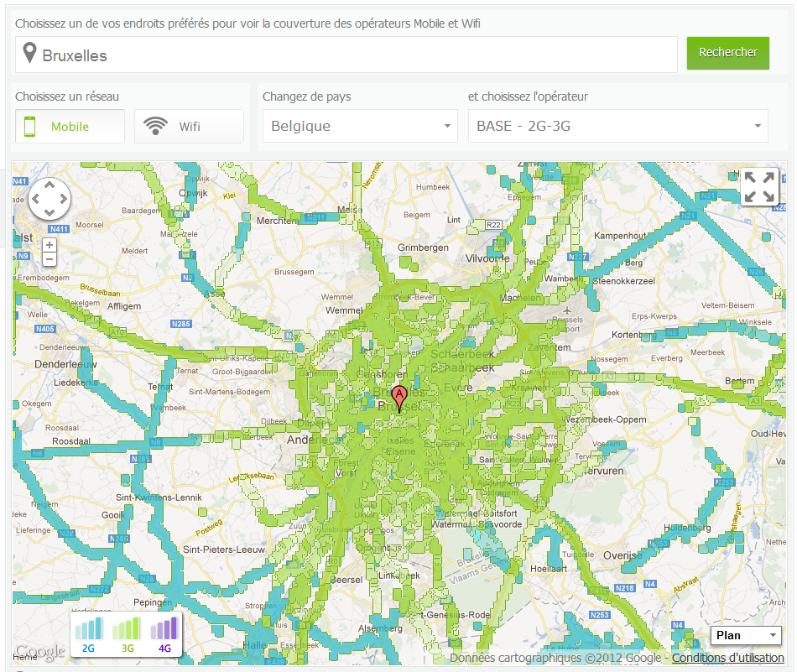Click the R22 road shield near Vilvoorde

click(493, 225)
